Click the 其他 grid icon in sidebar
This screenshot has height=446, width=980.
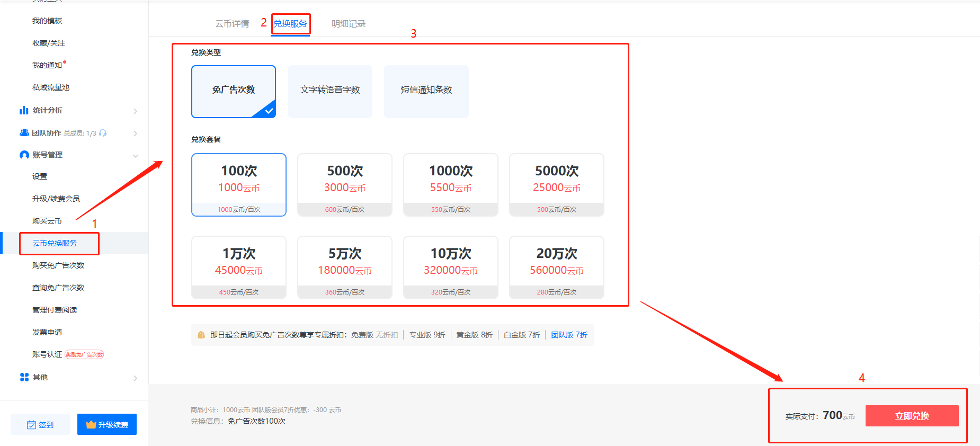pyautogui.click(x=24, y=377)
